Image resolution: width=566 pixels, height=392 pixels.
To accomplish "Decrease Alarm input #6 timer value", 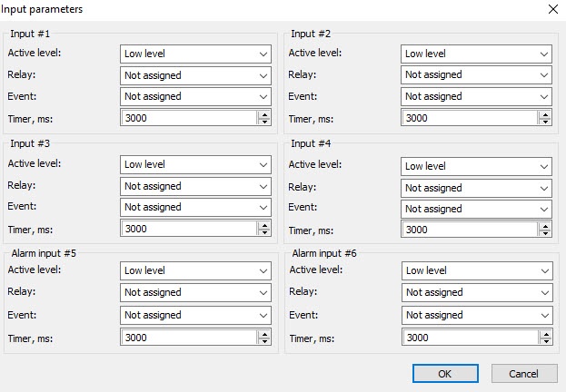I will tap(545, 341).
